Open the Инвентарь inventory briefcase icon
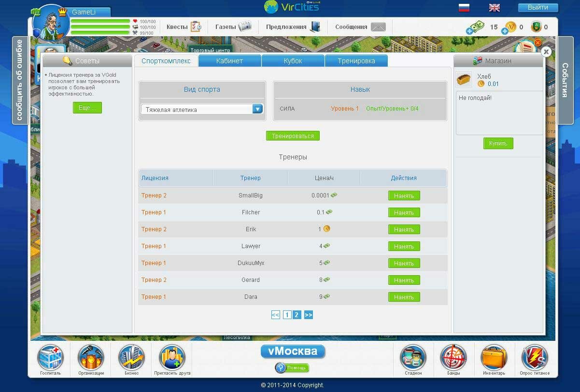 494,358
